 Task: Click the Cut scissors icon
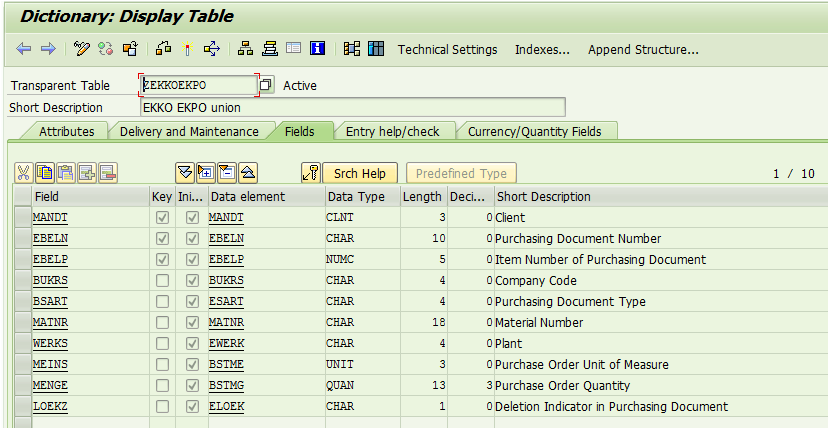(23, 173)
